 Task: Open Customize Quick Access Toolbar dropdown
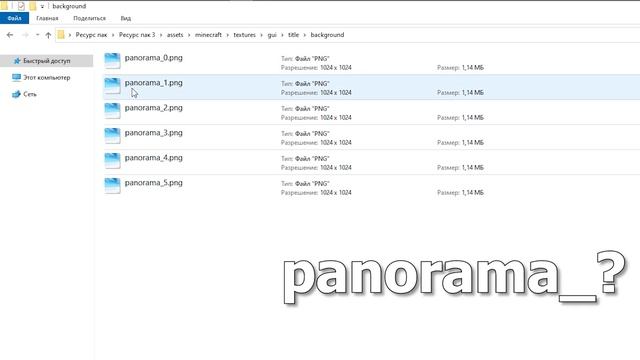coord(42,7)
